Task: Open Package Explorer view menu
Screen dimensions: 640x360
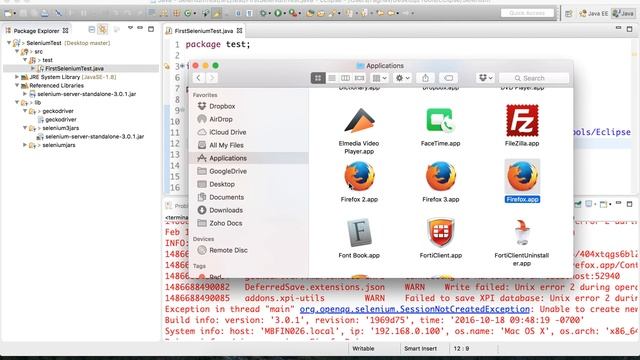Action: coord(130,28)
